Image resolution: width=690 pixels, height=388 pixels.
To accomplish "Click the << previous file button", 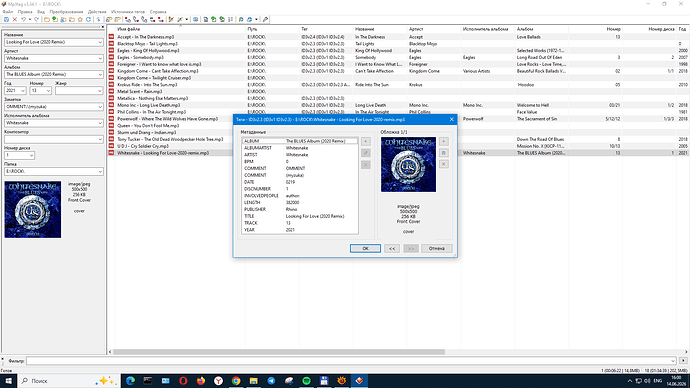I will click(x=392, y=249).
